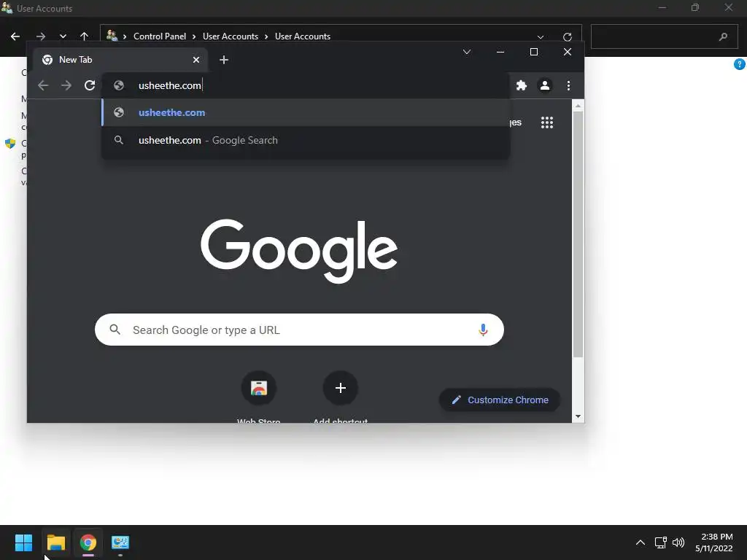
Task: Minimize the Chrome window
Action: click(x=500, y=52)
